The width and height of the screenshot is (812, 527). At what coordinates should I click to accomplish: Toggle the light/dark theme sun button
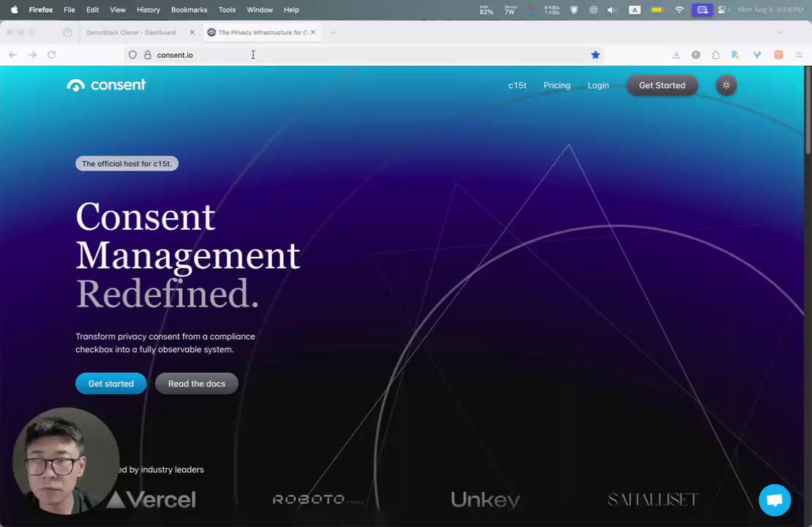tap(726, 85)
